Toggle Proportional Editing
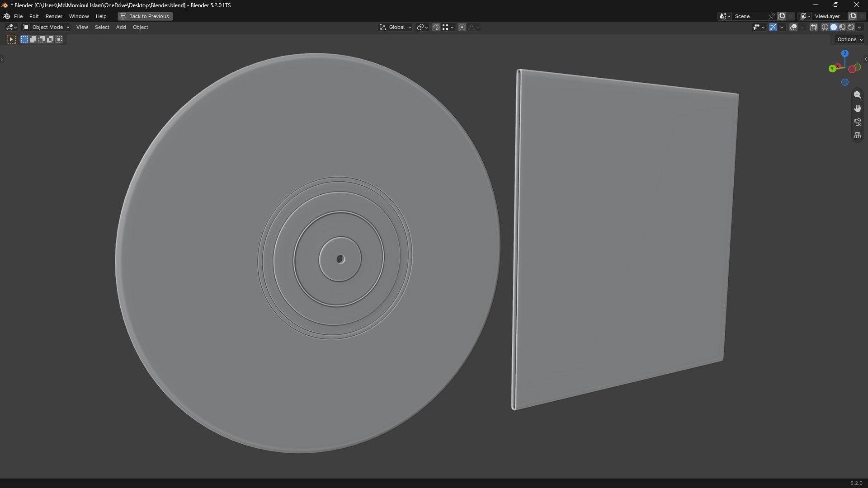The height and width of the screenshot is (488, 868). click(462, 28)
